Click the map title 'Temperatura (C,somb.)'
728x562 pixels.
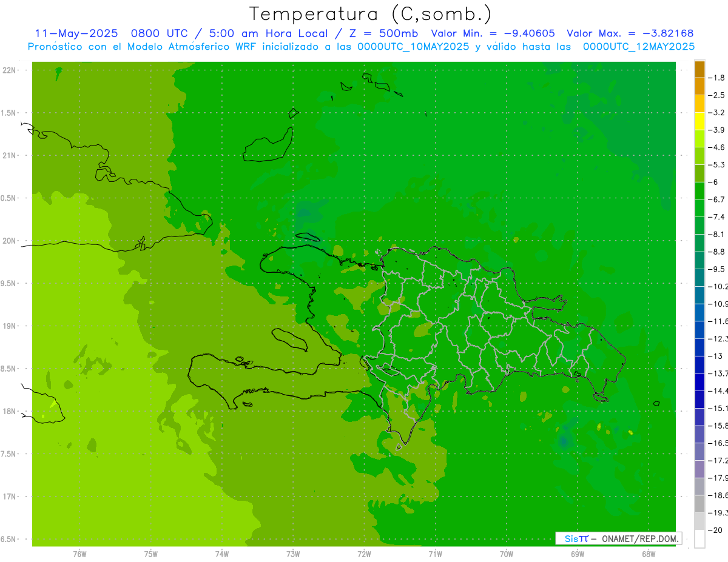point(371,13)
